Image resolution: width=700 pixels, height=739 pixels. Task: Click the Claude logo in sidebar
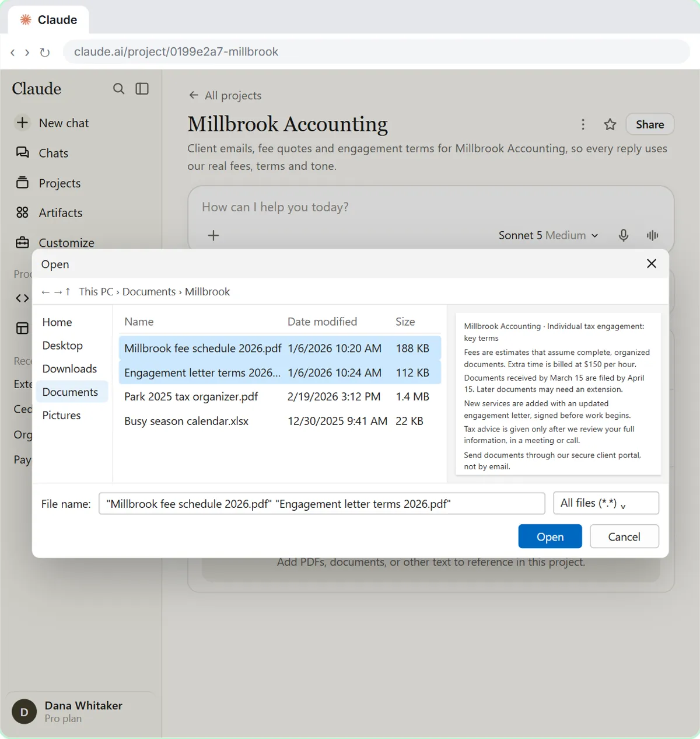click(37, 89)
